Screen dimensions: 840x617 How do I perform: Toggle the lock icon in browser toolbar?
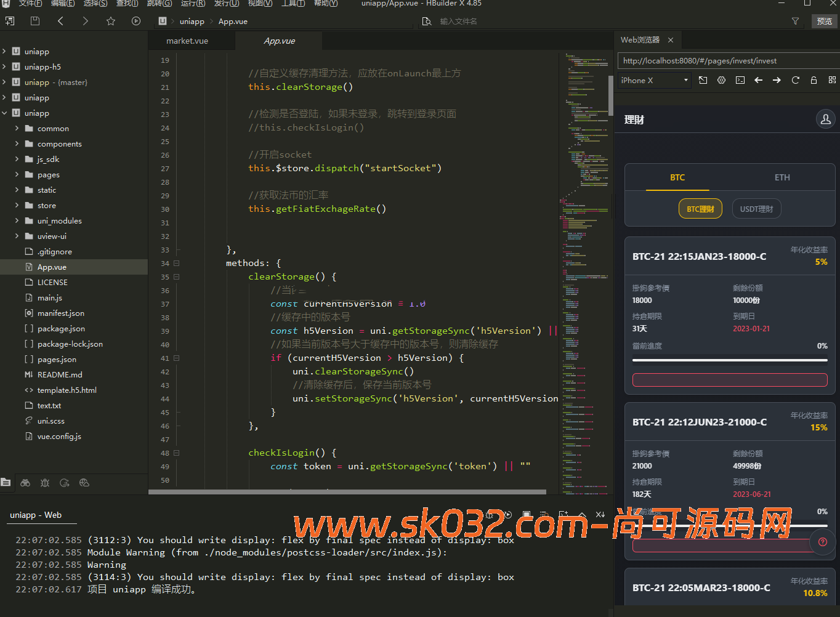tap(814, 80)
